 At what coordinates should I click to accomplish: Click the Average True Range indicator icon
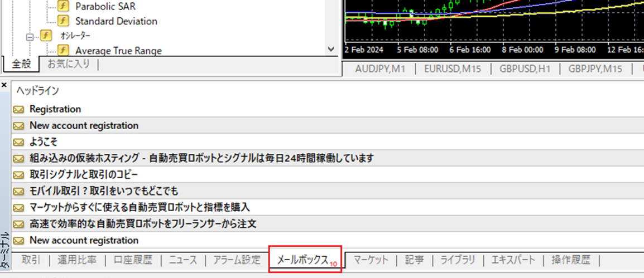[x=64, y=50]
